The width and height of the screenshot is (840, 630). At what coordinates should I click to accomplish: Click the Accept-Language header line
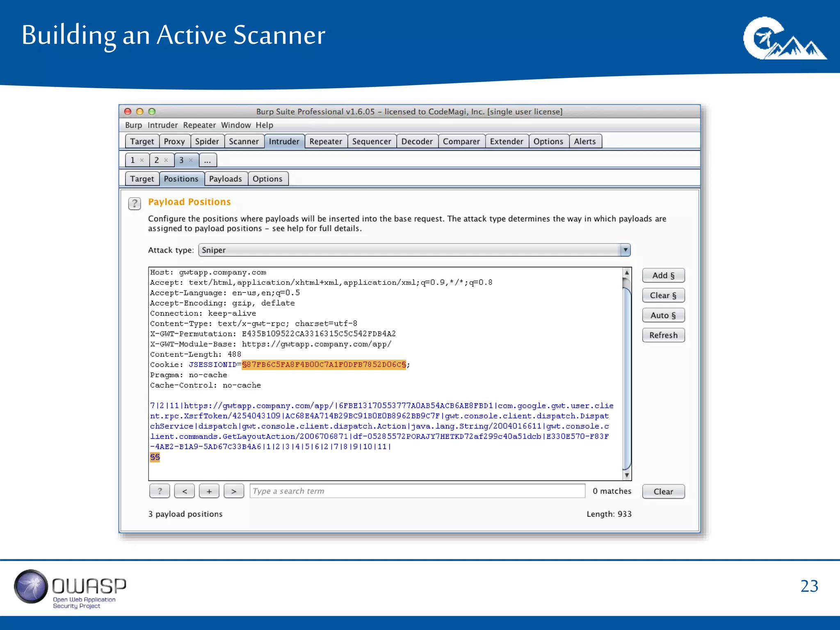[225, 293]
